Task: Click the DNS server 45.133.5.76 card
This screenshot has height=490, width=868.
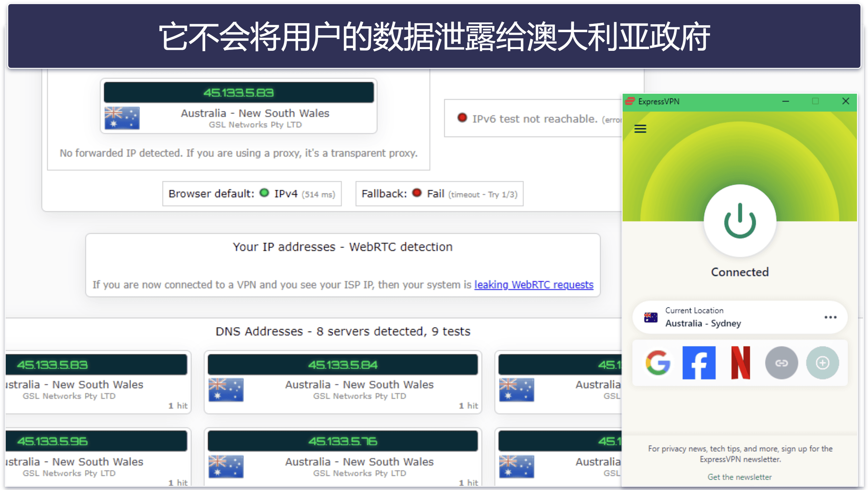Action: [343, 457]
